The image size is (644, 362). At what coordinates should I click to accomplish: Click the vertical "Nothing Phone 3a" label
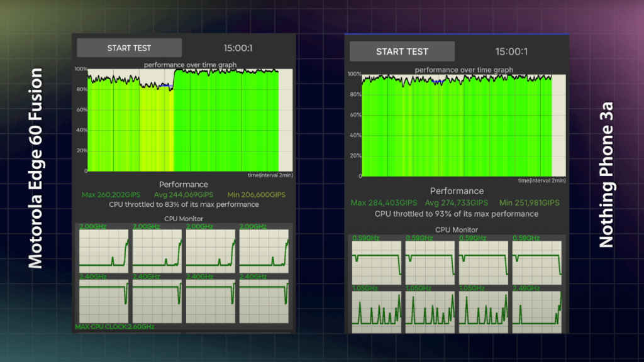point(606,175)
